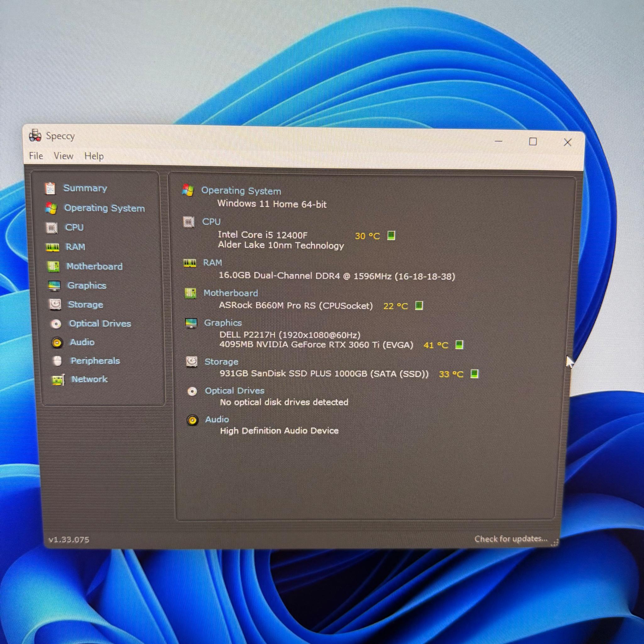644x644 pixels.
Task: Click the Storage heading link in summary
Action: [x=221, y=362]
